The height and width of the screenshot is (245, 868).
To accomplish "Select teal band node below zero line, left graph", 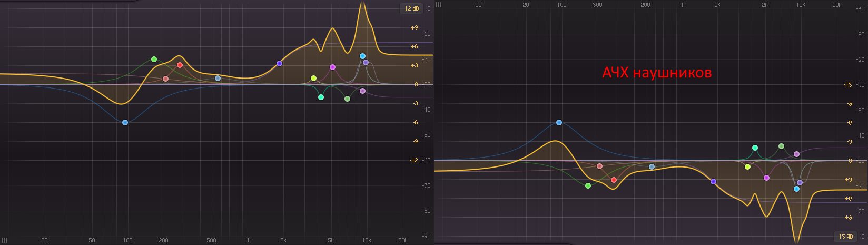I will click(321, 97).
